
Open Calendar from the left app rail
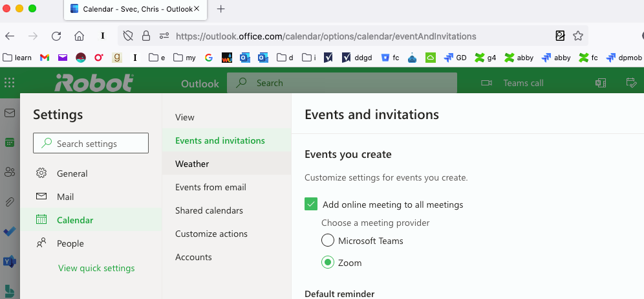[10, 143]
